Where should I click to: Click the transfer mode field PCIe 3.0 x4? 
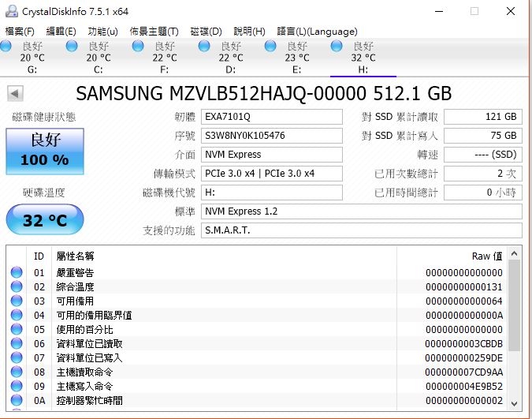(272, 174)
